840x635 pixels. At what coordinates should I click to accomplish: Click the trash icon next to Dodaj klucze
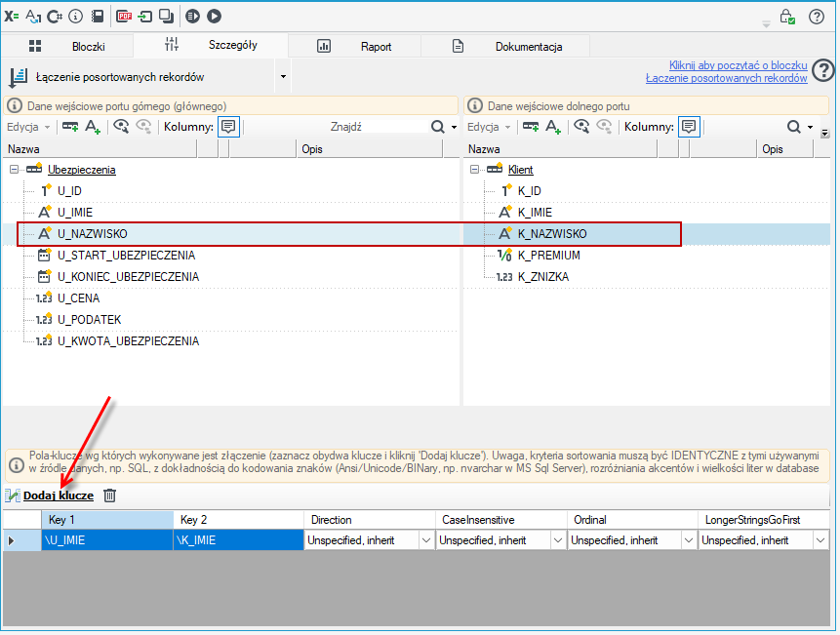click(x=109, y=496)
